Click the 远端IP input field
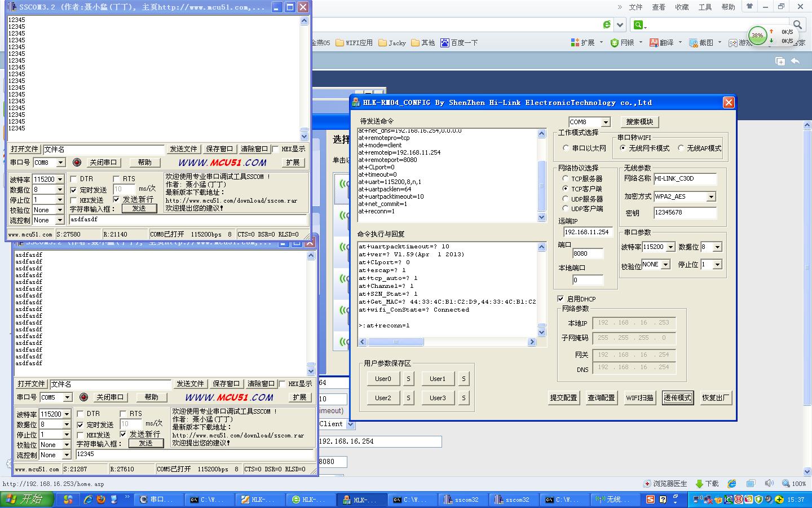Screen dimensions: 812x508 click(588, 232)
